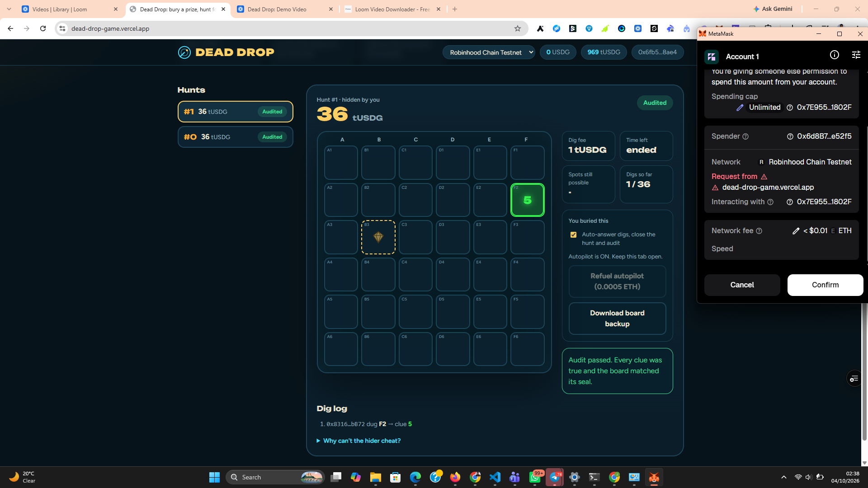Image resolution: width=868 pixels, height=488 pixels.
Task: Click the Windows taskbar Search box
Action: [x=275, y=477]
